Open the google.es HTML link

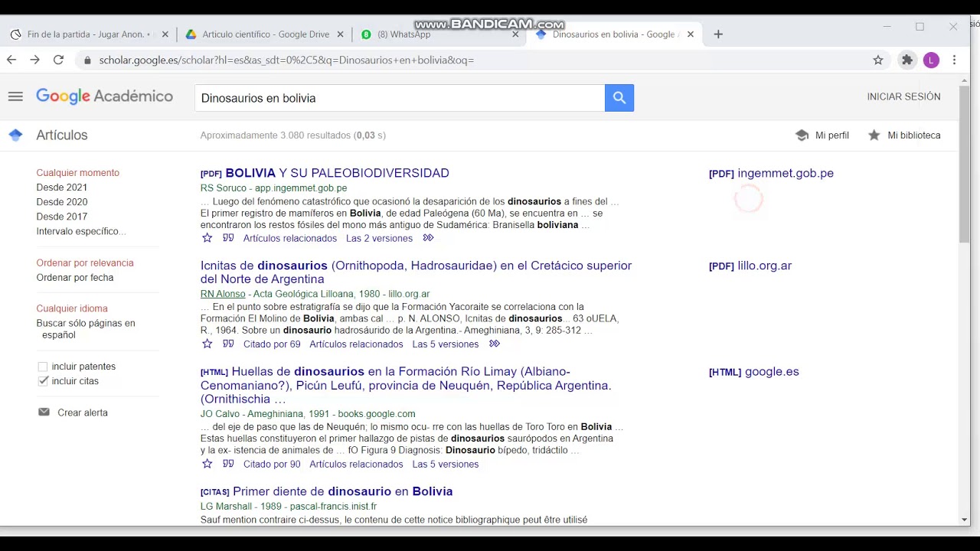(x=753, y=372)
